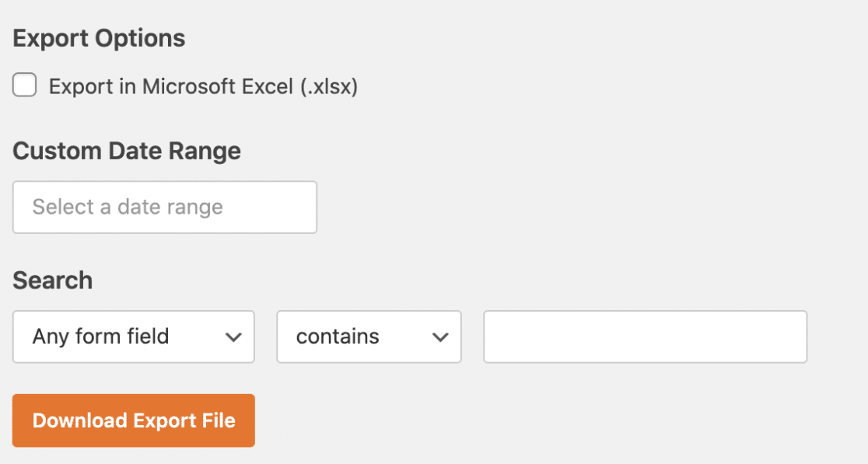This screenshot has height=464, width=868.
Task: Expand the Any form field dropdown
Action: [134, 337]
